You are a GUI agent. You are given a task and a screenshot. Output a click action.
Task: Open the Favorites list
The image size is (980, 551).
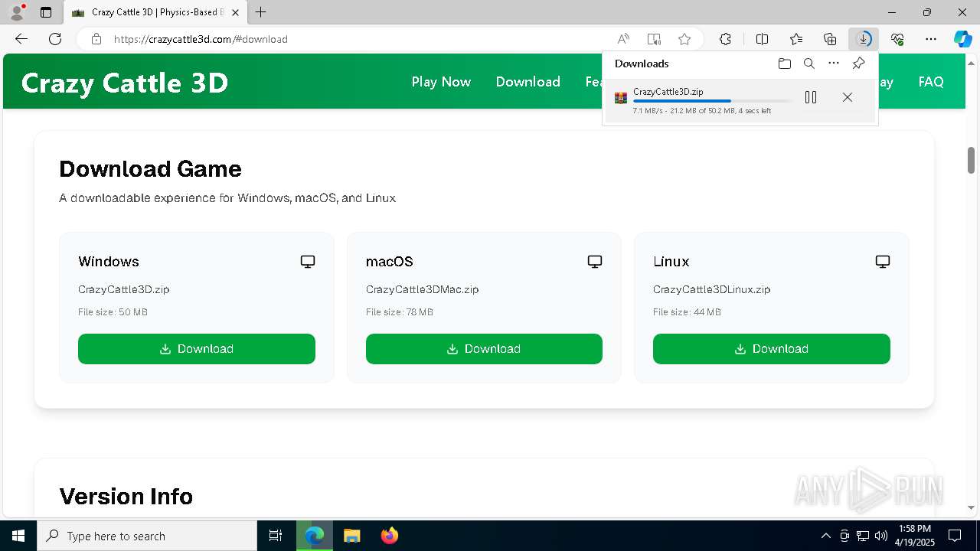click(x=796, y=39)
